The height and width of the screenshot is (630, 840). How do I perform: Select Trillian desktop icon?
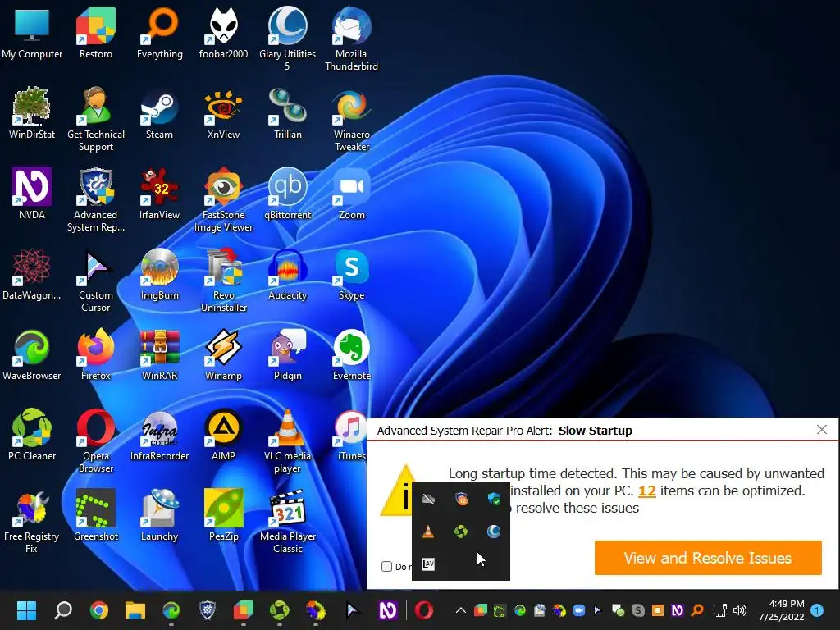288,112
